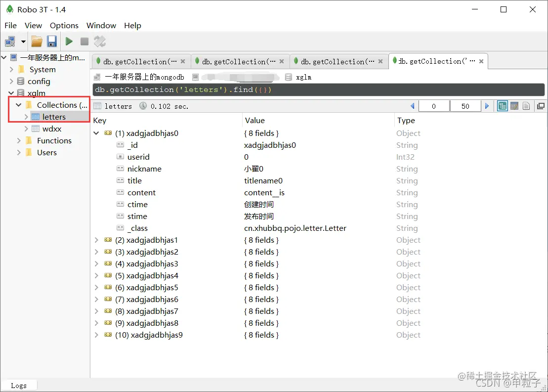The width and height of the screenshot is (548, 392).
Task: Switch to tree view mode icon
Action: (502, 106)
